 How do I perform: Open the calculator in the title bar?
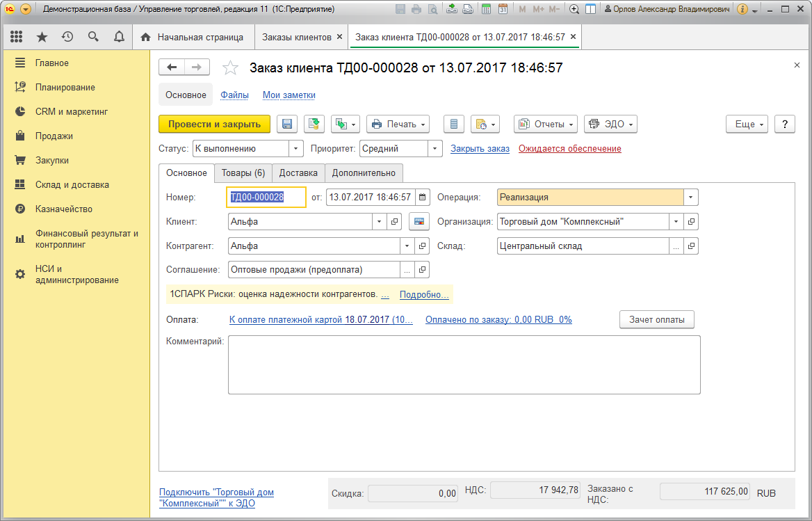point(486,9)
